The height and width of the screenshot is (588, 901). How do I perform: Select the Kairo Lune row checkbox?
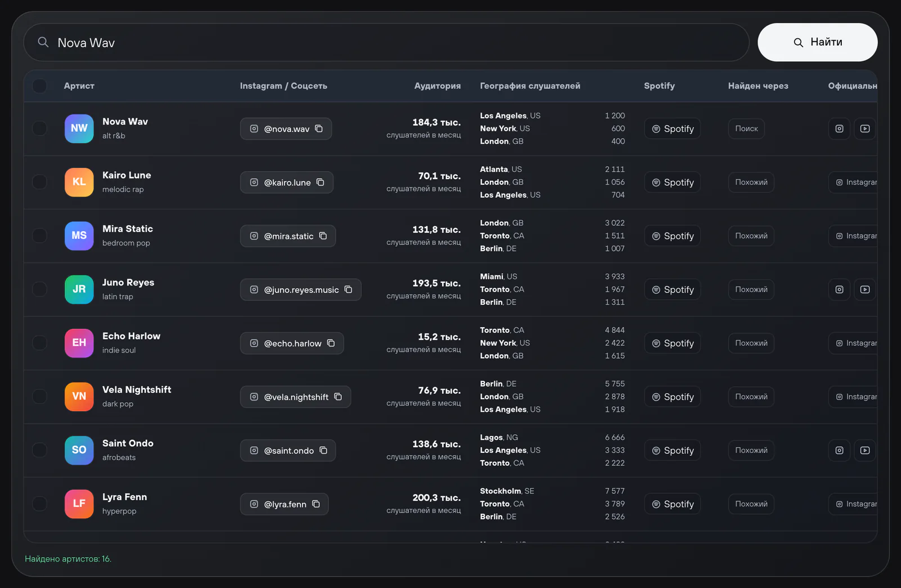coord(39,182)
